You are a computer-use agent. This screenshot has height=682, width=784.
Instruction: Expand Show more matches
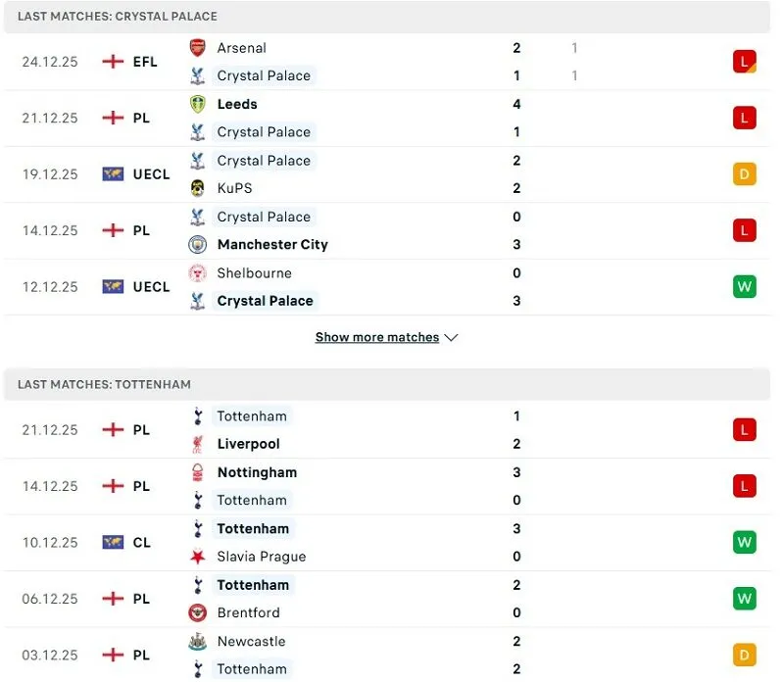pyautogui.click(x=376, y=336)
